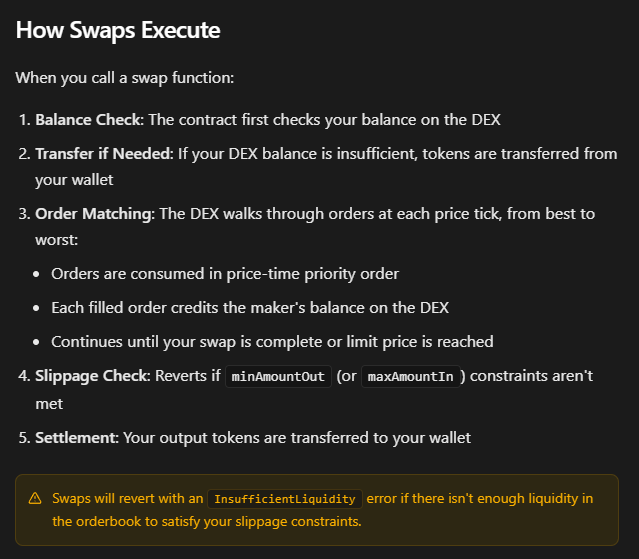Click the bullet beginning "Continues until your swap"
The image size is (639, 559).
[x=272, y=342]
